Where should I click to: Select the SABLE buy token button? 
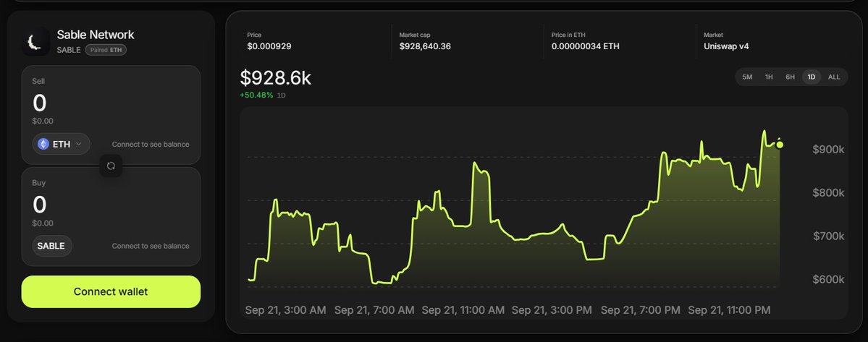click(51, 246)
